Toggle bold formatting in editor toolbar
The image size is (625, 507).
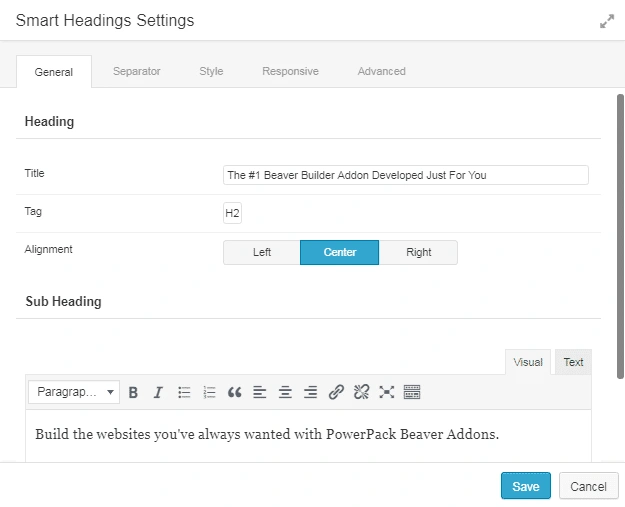(133, 392)
